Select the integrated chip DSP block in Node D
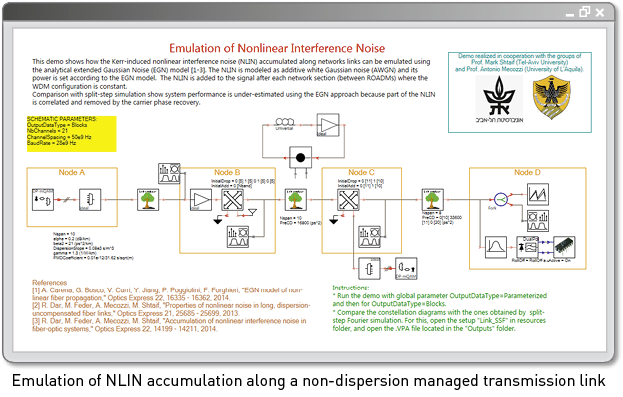Viewport: 623px width, 397px height. (564, 246)
